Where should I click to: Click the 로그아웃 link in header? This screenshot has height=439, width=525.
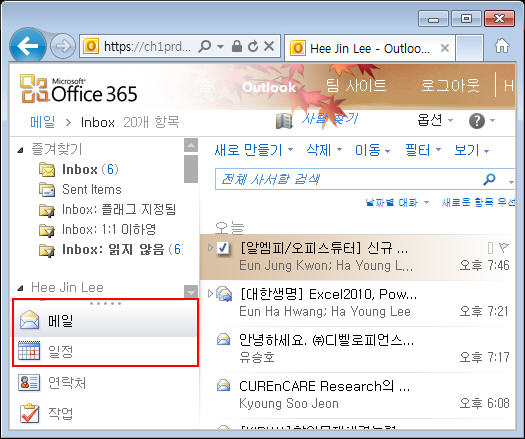(450, 86)
